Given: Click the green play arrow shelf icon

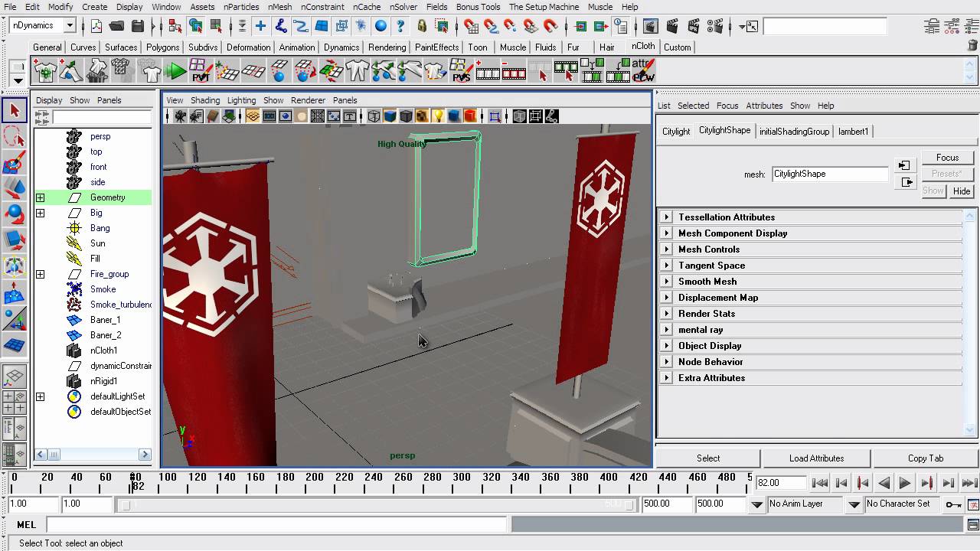Looking at the screenshot, I should point(175,72).
